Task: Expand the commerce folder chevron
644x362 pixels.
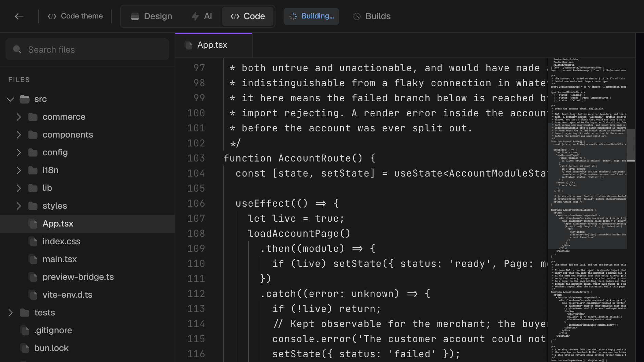Action: (19, 117)
